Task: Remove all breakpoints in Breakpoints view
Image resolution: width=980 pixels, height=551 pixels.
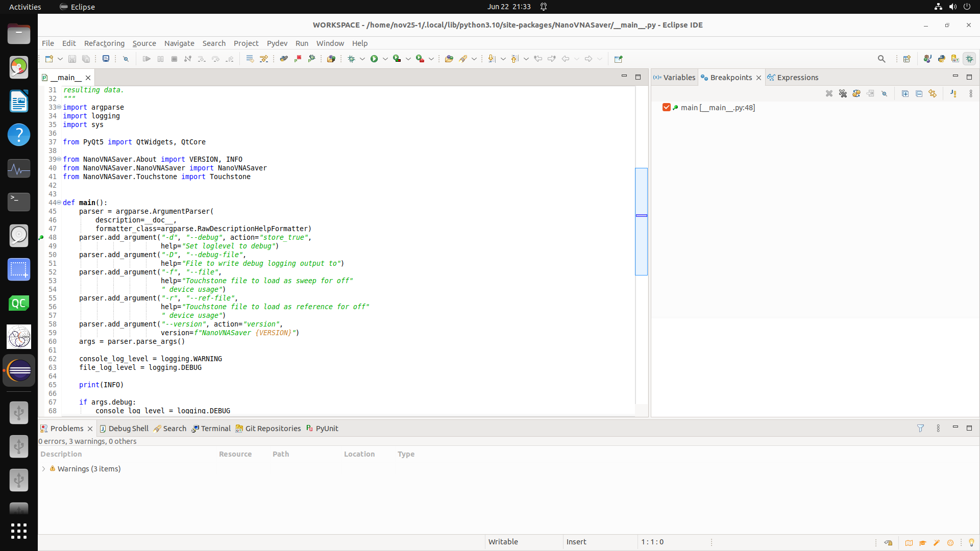Action: tap(843, 94)
